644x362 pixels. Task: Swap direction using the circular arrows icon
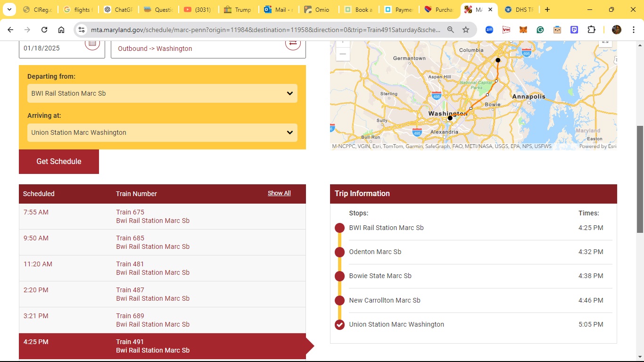pyautogui.click(x=293, y=44)
